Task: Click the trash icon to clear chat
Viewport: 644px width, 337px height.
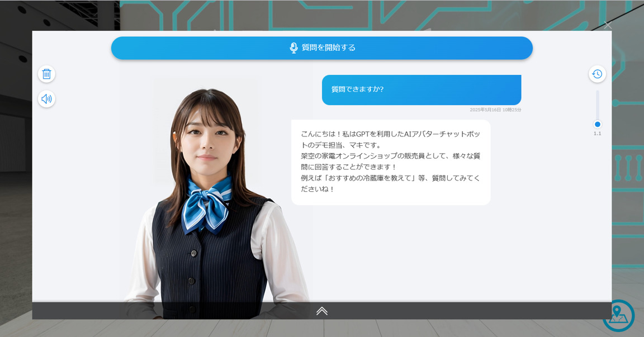Action: coord(46,74)
